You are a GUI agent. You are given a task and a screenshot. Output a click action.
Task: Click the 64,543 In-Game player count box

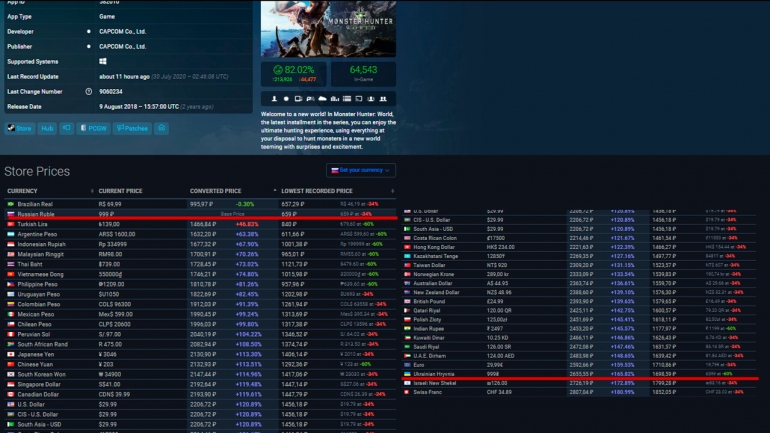coord(363,74)
